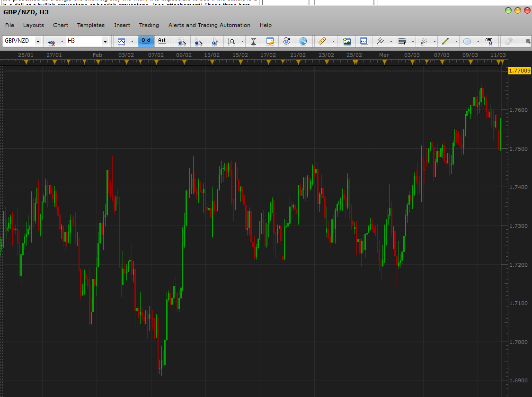Click the time-axis marker under 09/02
This screenshot has height=397, width=532.
(x=184, y=62)
